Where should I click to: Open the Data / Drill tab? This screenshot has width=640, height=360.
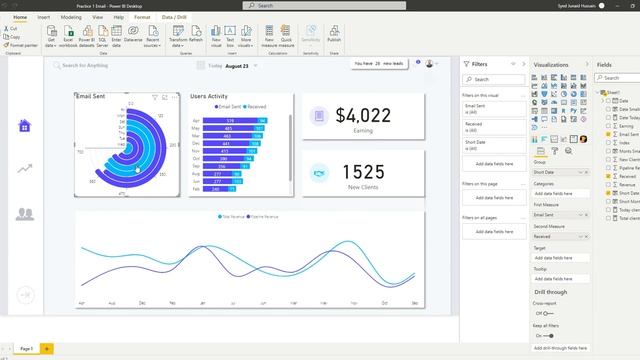(x=174, y=18)
